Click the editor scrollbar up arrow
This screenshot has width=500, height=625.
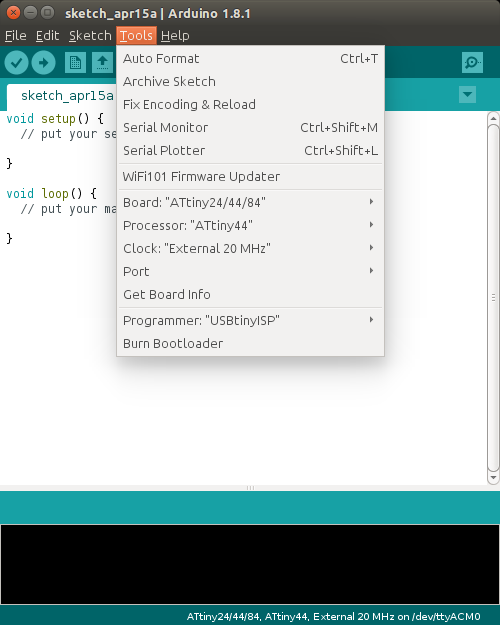493,118
